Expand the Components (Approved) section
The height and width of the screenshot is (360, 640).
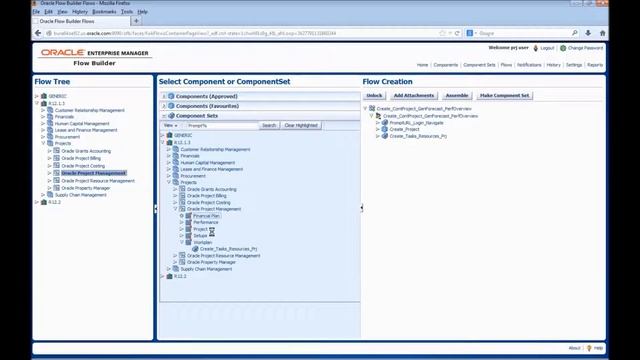click(x=164, y=96)
